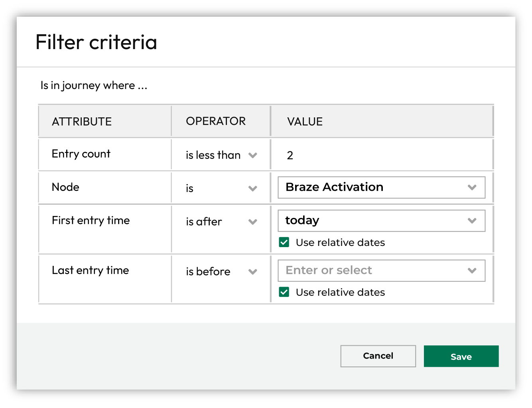Open the 'is after' operator dropdown
Image resolution: width=532 pixels, height=408 pixels.
tap(221, 222)
